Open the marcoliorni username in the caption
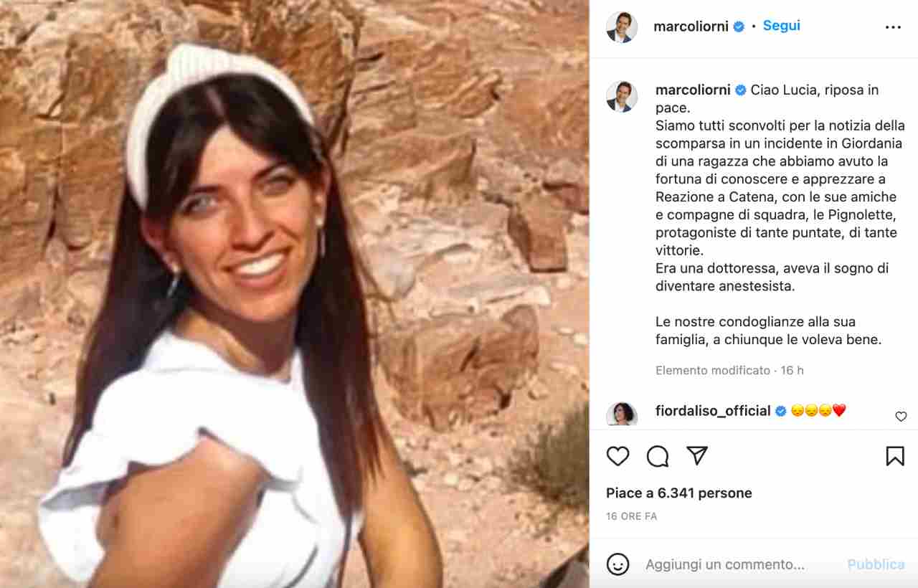The width and height of the screenshot is (918, 588). (x=693, y=90)
